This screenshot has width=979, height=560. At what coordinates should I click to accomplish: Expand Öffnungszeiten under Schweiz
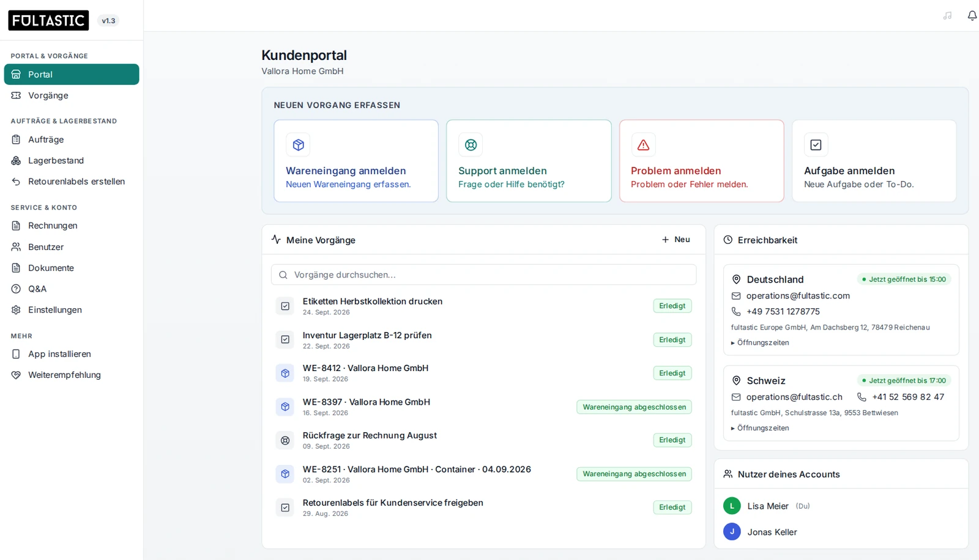[x=760, y=429]
